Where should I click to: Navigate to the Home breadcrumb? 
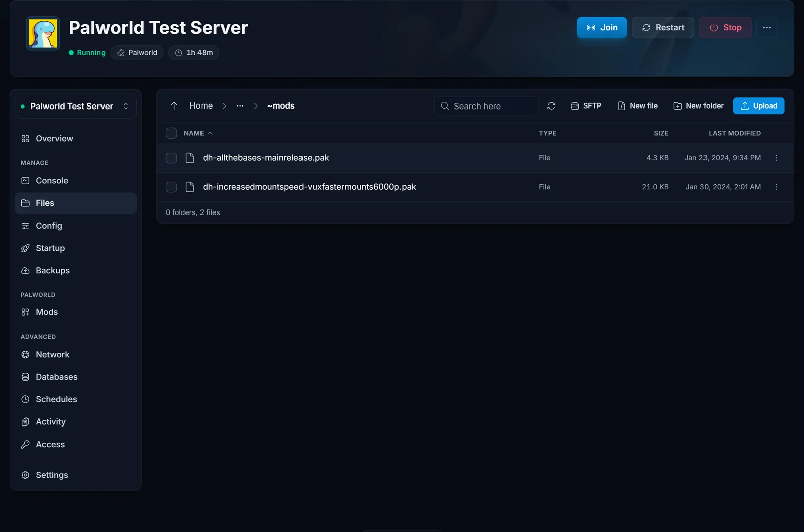pyautogui.click(x=201, y=105)
